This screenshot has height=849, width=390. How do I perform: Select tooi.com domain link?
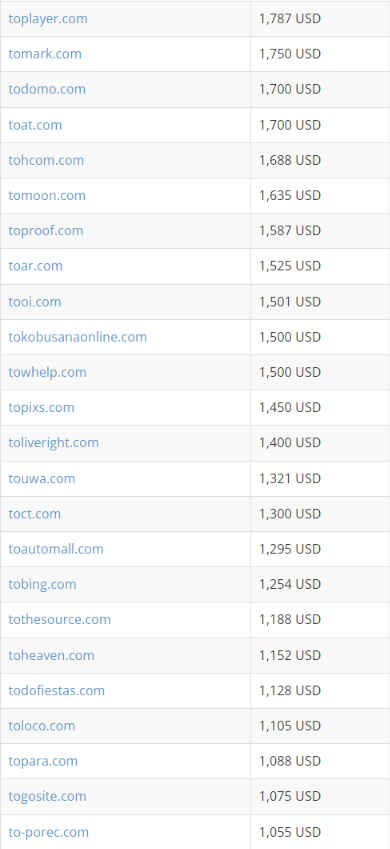click(35, 302)
